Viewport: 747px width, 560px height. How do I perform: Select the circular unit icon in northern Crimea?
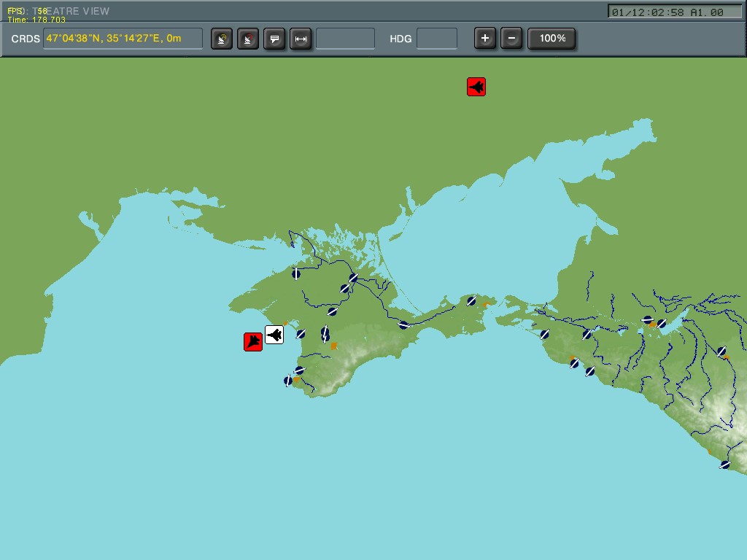[x=298, y=273]
